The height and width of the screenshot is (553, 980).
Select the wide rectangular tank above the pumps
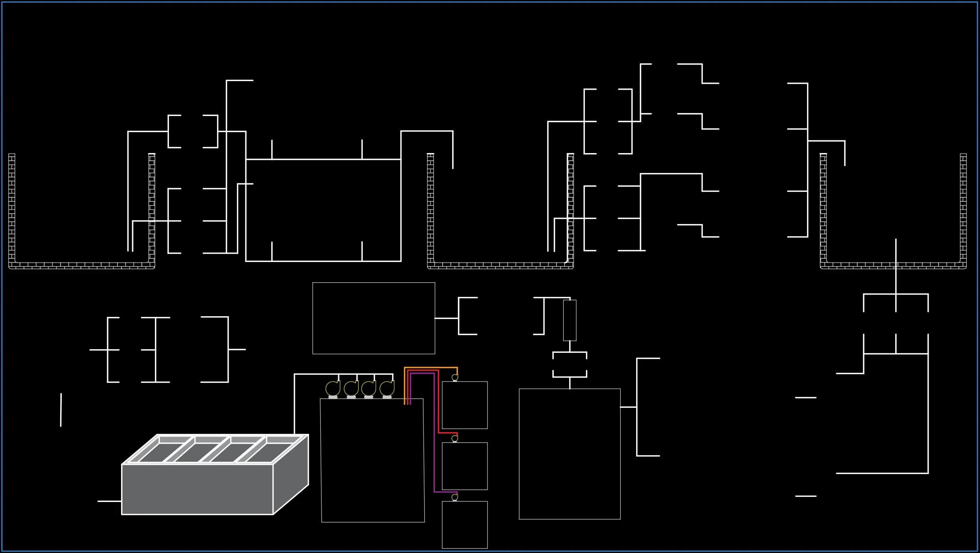[x=374, y=318]
